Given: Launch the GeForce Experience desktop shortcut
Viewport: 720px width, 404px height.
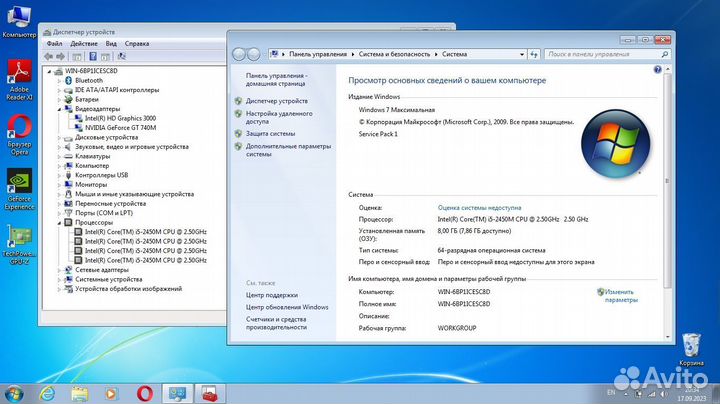Looking at the screenshot, I should (19, 189).
